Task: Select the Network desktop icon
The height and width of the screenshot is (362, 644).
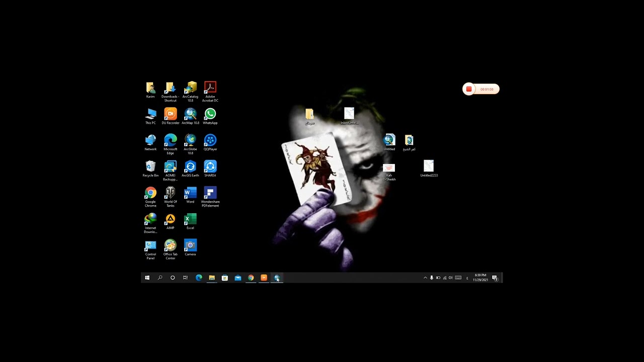Action: (x=150, y=142)
